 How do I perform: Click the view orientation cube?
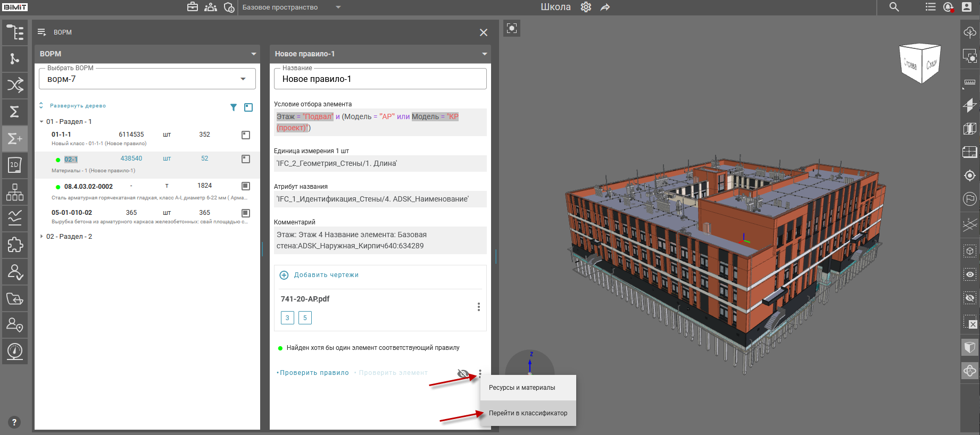[920, 64]
